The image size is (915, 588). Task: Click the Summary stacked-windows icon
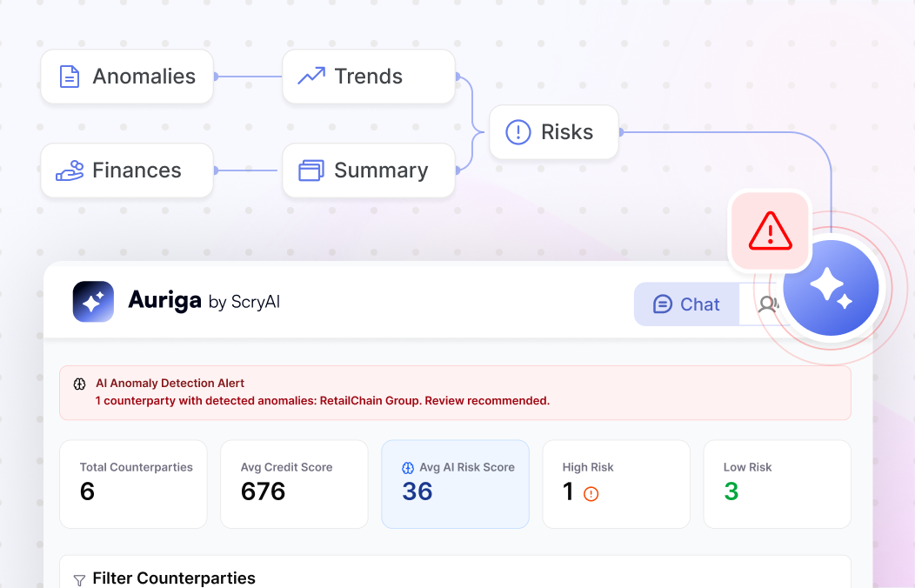[x=311, y=170]
